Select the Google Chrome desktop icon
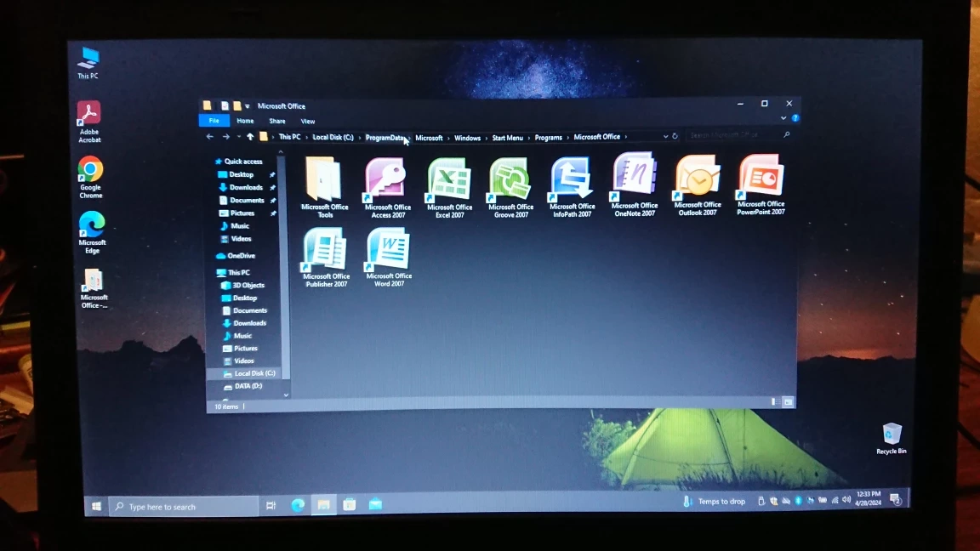 pos(91,178)
